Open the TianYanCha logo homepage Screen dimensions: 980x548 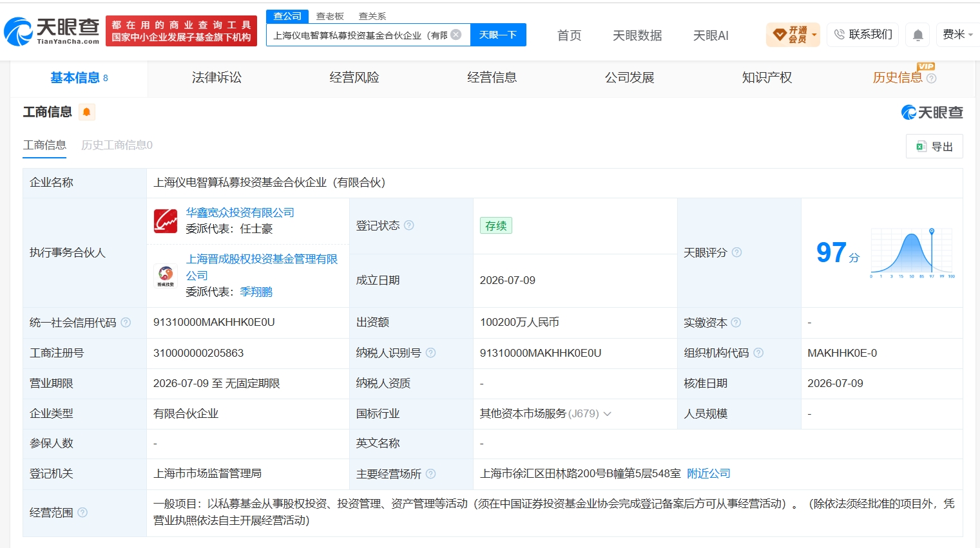[x=52, y=31]
